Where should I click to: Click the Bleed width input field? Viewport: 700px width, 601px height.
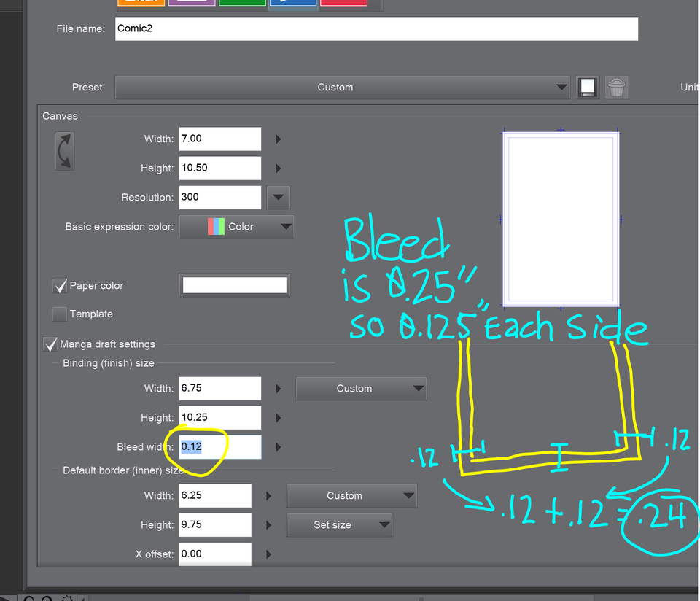pyautogui.click(x=220, y=447)
